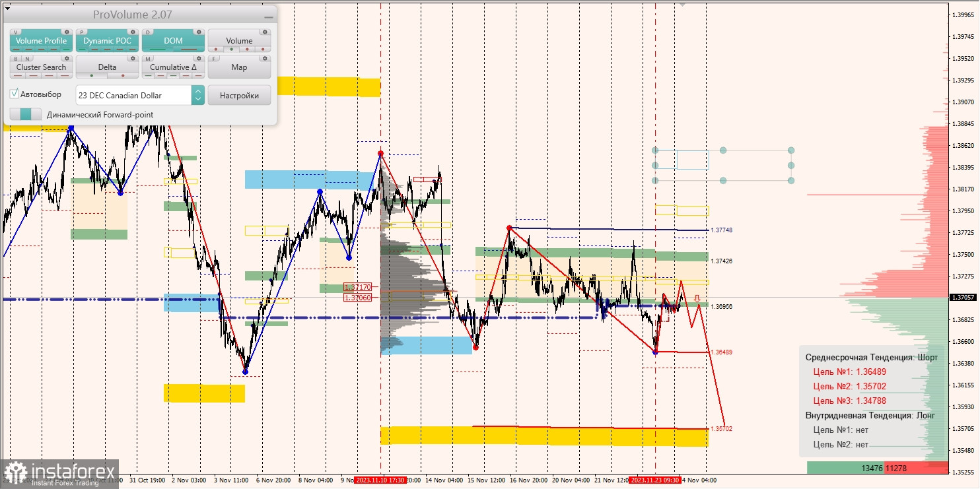Screen dimensions: 980x489
Task: Open Delta gear settings
Action: click(132, 58)
